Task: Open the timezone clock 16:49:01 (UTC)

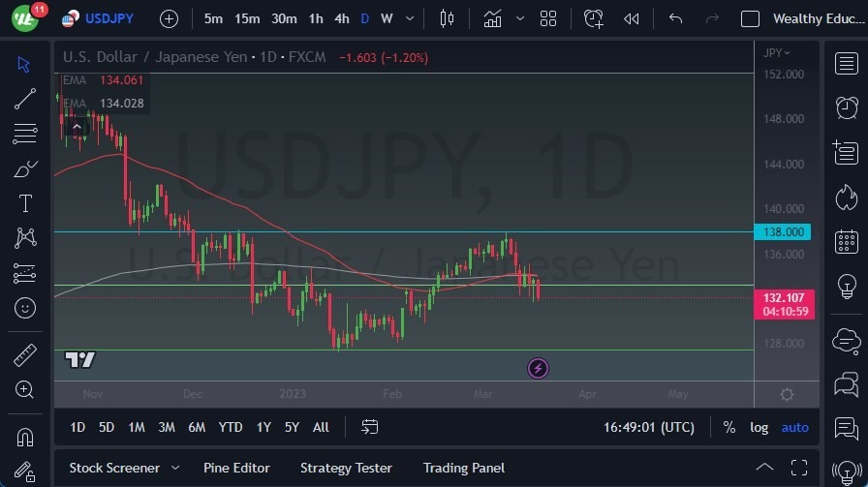Action: [649, 427]
